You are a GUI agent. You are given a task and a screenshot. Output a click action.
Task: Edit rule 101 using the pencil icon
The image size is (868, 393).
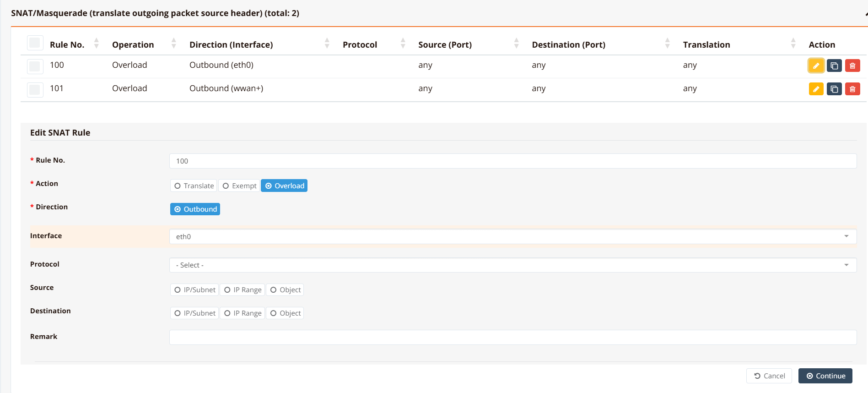point(816,89)
